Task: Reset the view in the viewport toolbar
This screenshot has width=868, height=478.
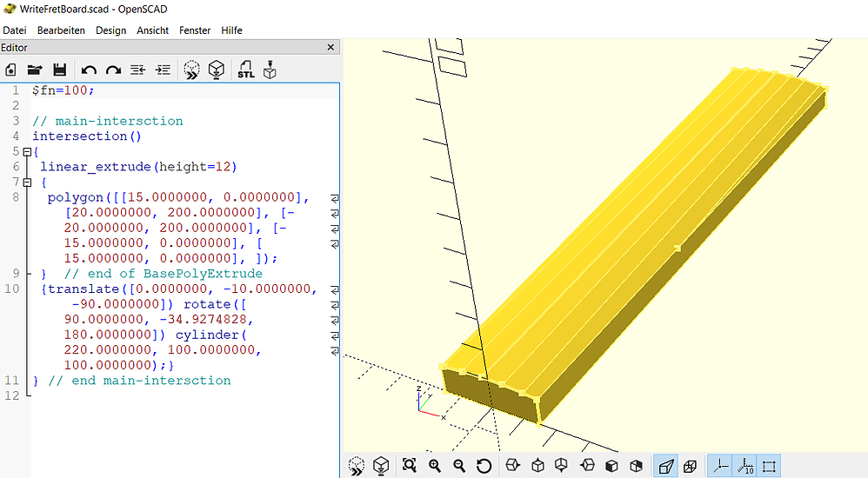Action: point(484,466)
